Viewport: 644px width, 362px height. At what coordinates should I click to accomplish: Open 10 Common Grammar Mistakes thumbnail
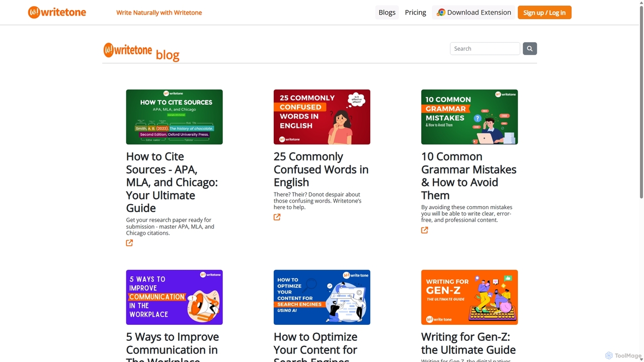pyautogui.click(x=469, y=117)
